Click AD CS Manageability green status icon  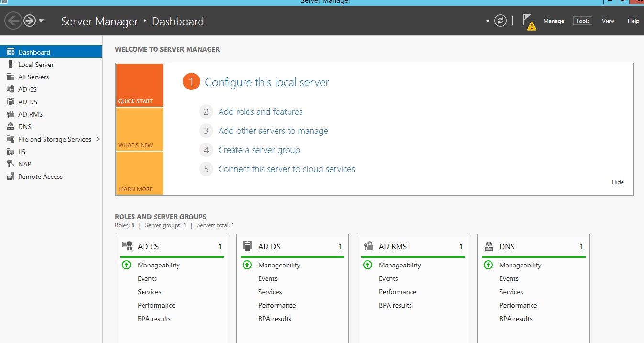[127, 265]
